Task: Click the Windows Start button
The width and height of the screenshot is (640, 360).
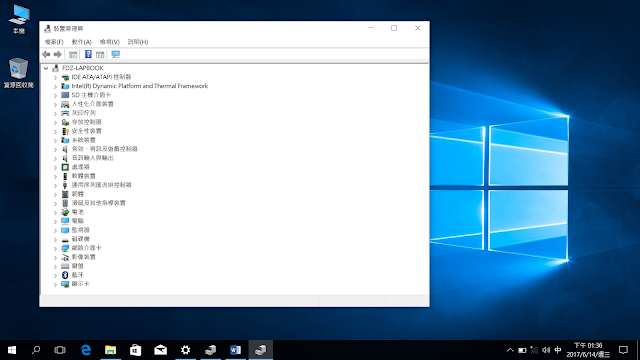Action: 12,350
